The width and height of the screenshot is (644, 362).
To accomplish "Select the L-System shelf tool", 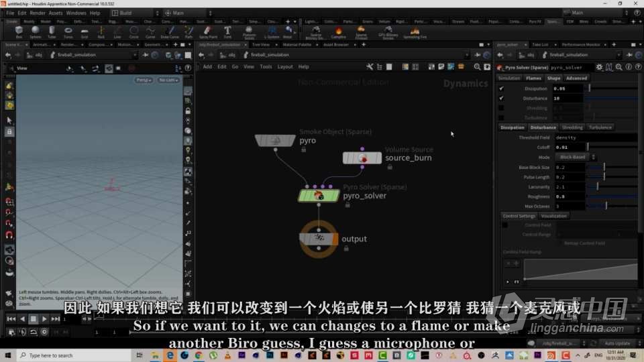I will coord(272,32).
